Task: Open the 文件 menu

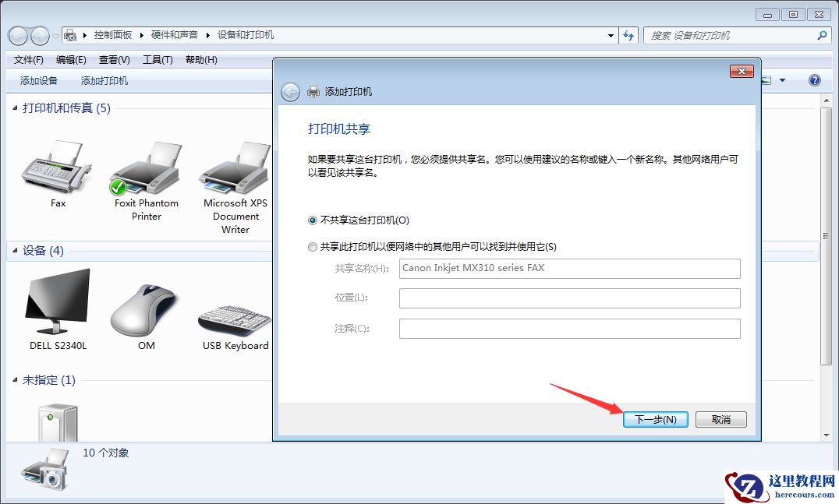Action: pos(27,59)
